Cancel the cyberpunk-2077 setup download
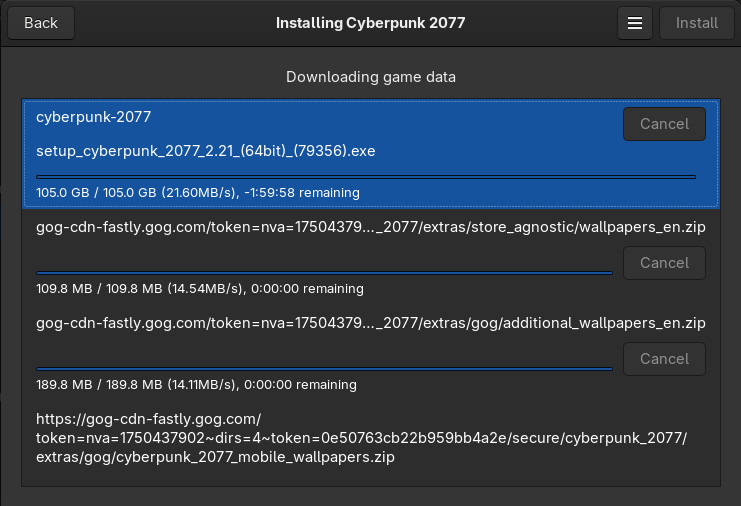This screenshot has height=506, width=741. 664,124
